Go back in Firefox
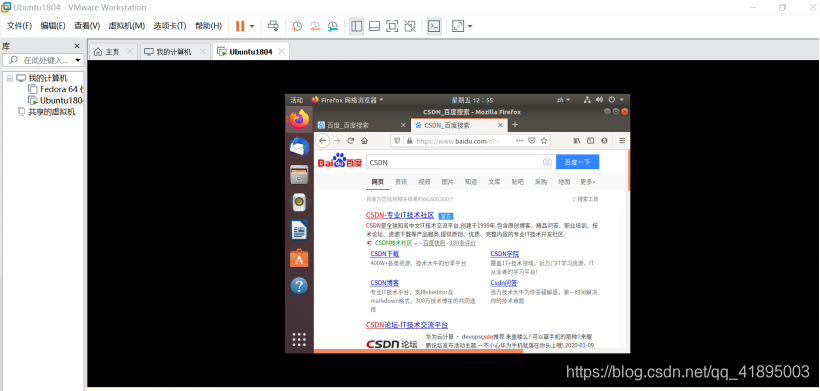The height and width of the screenshot is (391, 820). [323, 141]
